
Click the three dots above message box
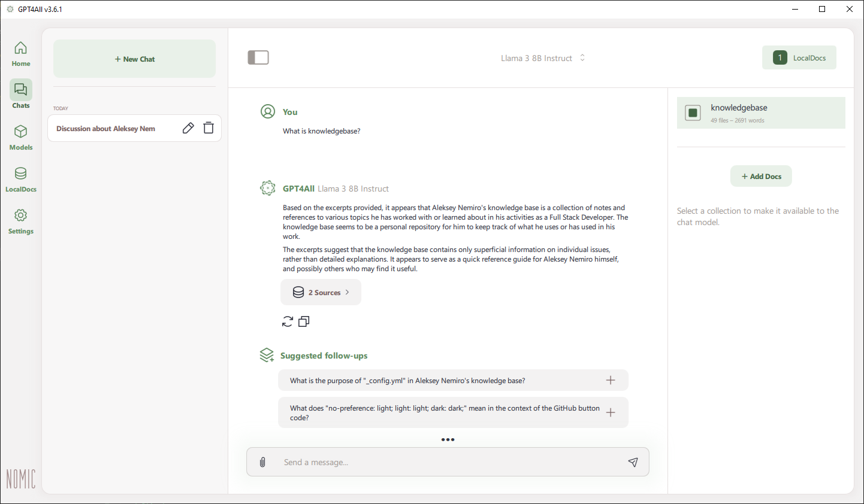click(448, 439)
